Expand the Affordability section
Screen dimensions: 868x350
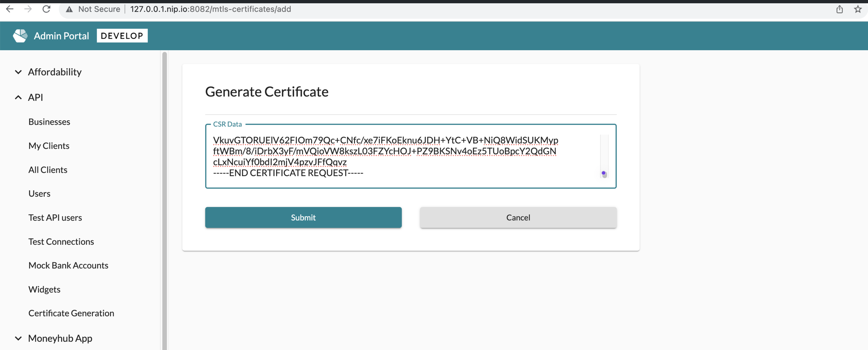pos(19,72)
